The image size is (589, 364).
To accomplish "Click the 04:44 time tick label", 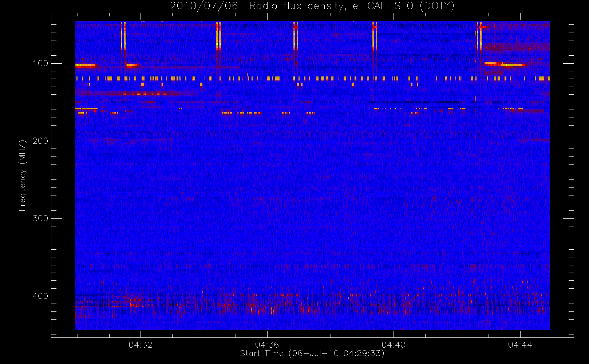I will (x=520, y=345).
